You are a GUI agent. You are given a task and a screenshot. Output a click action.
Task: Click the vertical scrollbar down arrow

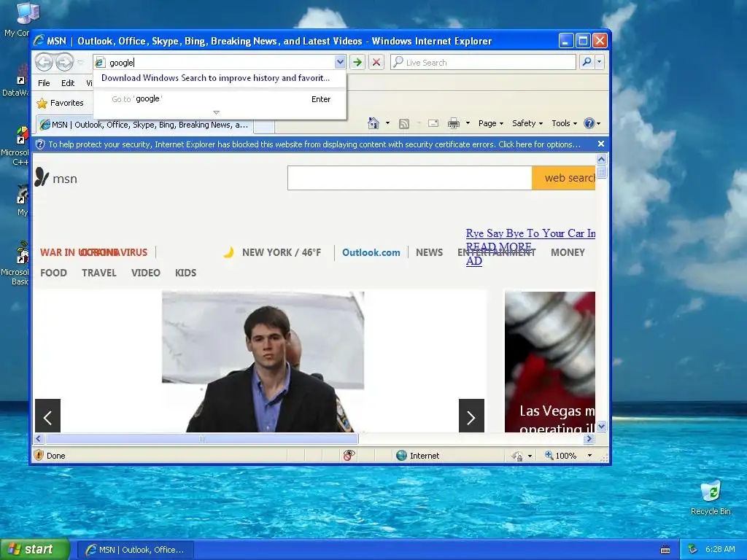click(601, 427)
